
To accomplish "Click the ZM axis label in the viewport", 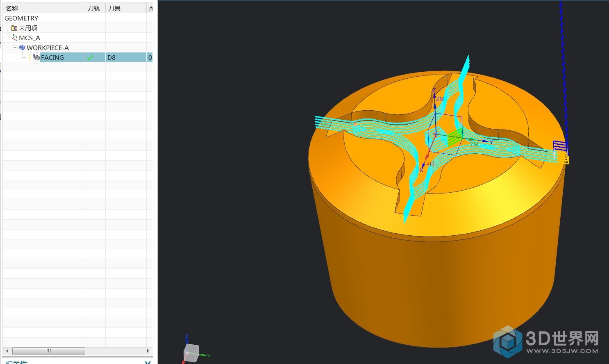I will point(440,99).
